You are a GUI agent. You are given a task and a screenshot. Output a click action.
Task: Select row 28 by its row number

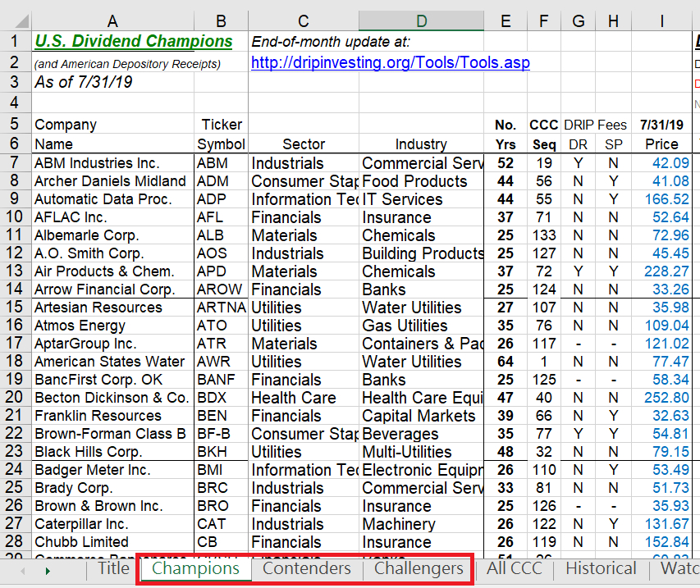tap(15, 541)
